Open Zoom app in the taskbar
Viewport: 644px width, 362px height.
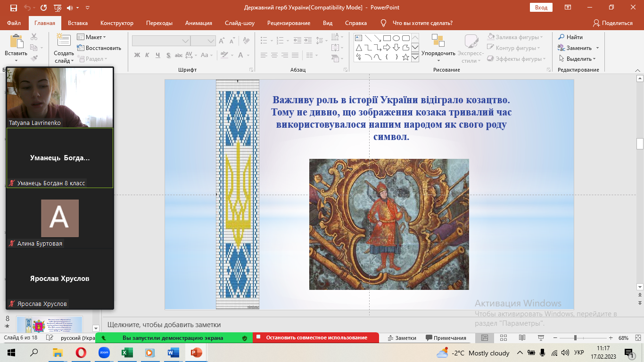(104, 353)
